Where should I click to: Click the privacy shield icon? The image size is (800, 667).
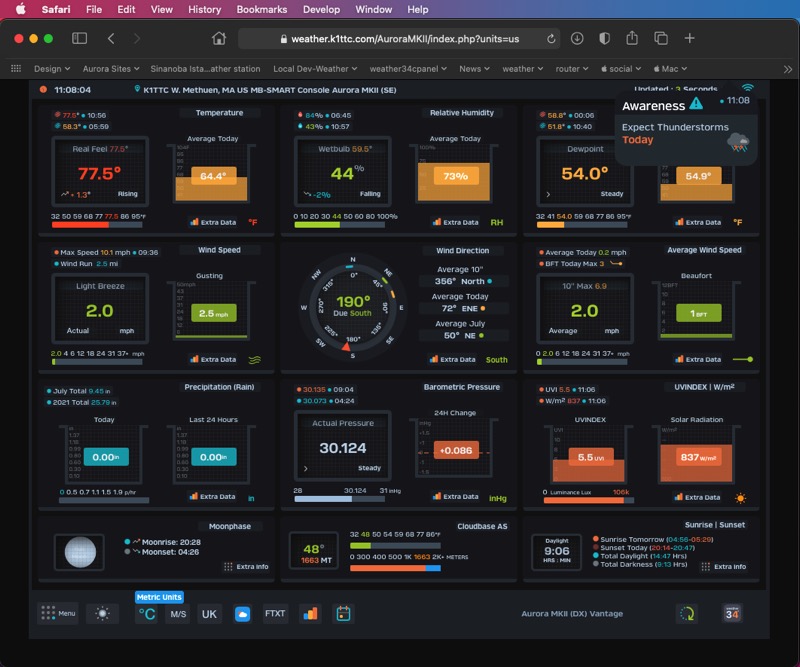604,38
